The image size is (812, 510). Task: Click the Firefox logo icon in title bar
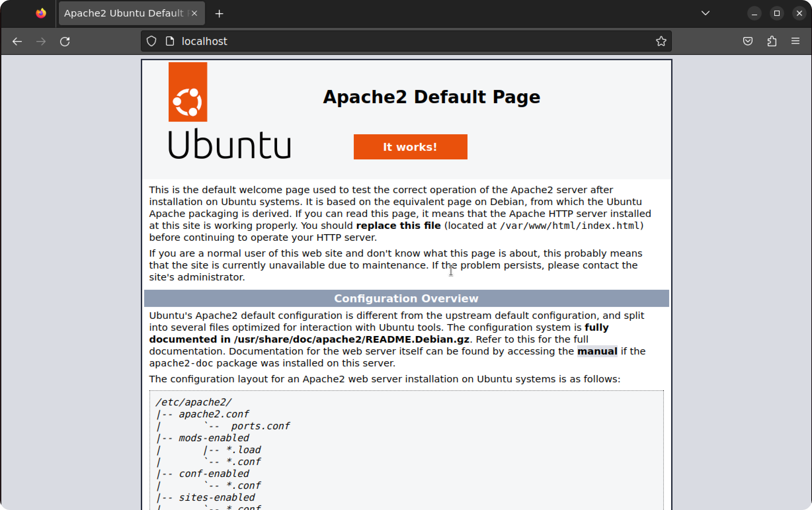click(41, 13)
